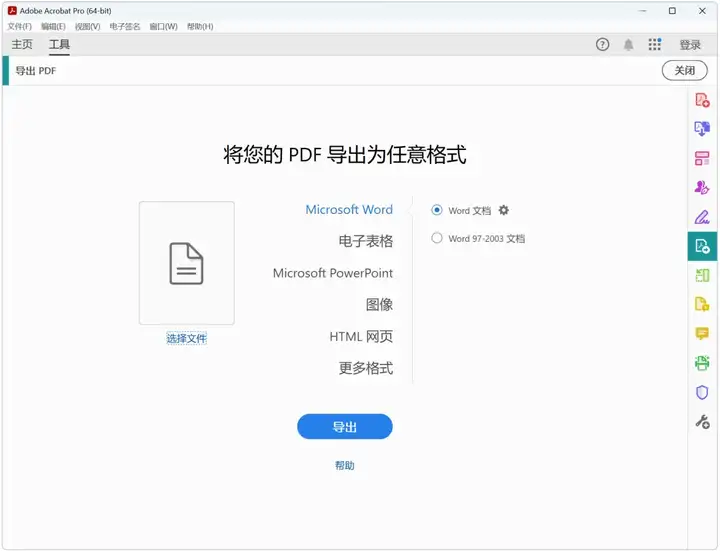720x551 pixels.
Task: Choose 电子表格 export format
Action: pyautogui.click(x=366, y=241)
